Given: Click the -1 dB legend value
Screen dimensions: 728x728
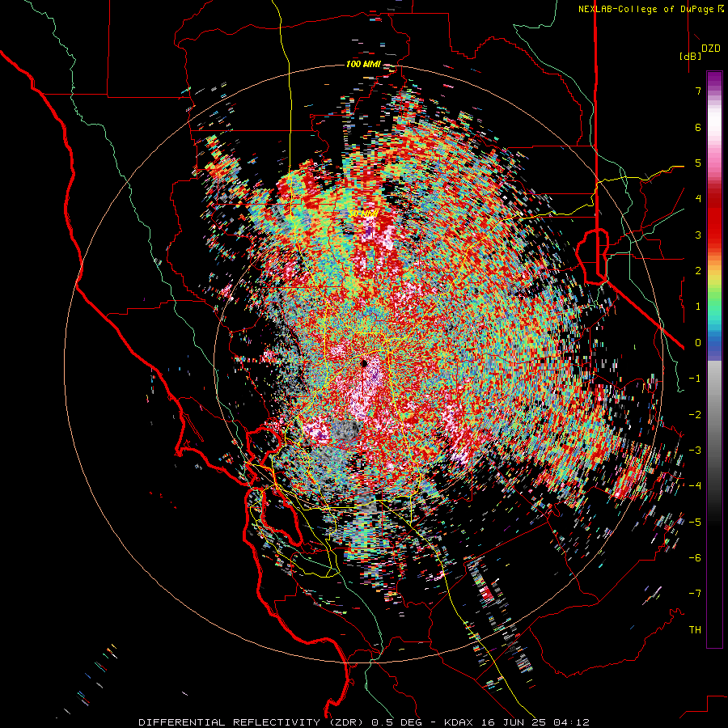Looking at the screenshot, I should [x=695, y=379].
